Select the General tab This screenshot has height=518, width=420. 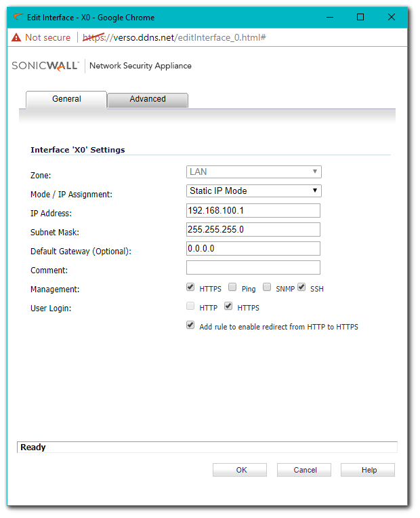[x=66, y=99]
